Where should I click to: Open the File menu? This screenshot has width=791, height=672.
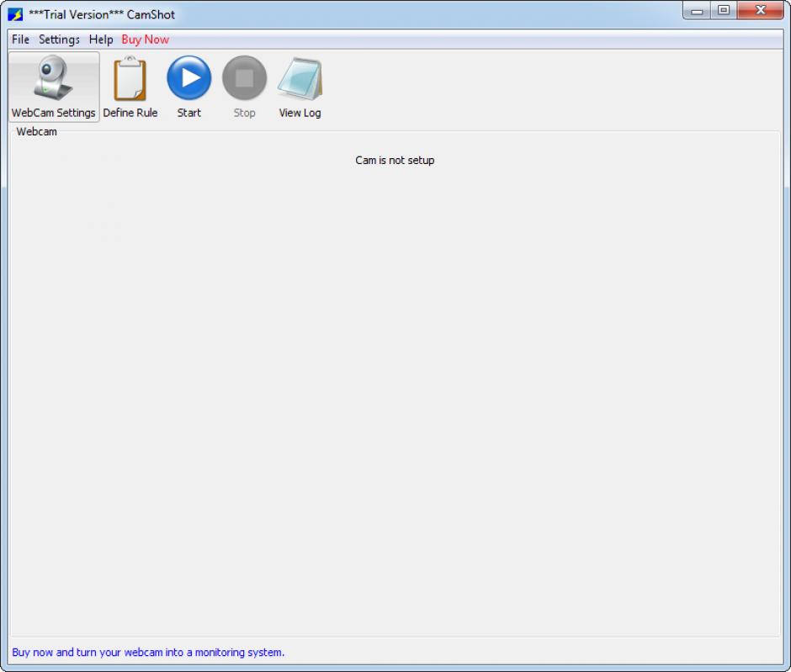pyautogui.click(x=21, y=40)
